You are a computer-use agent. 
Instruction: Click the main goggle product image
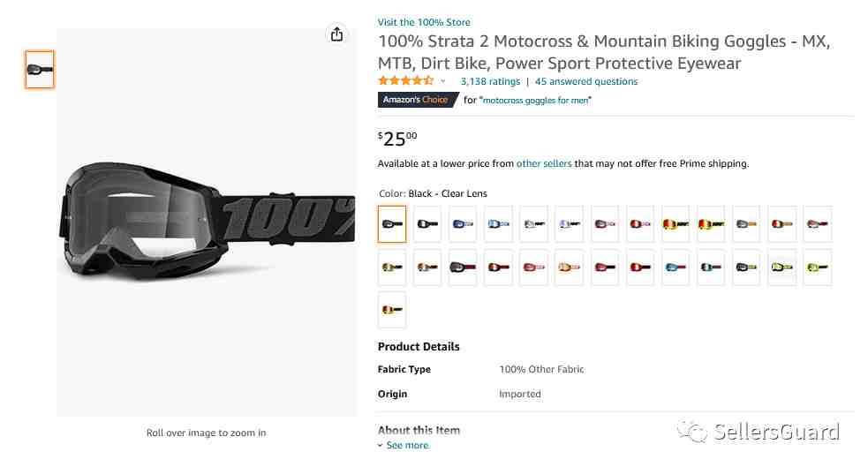tap(207, 222)
